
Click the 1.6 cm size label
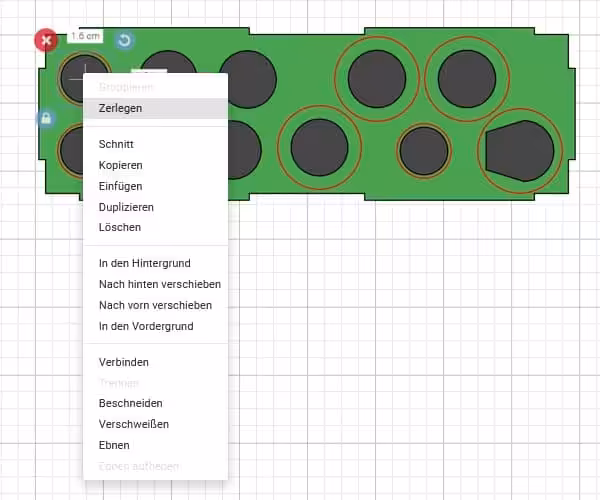(85, 35)
